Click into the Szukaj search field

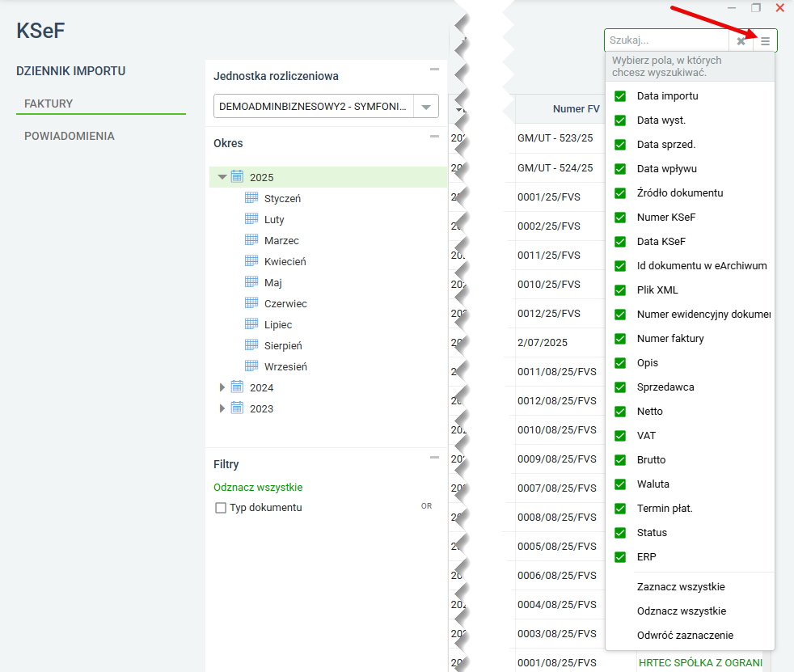[x=665, y=40]
